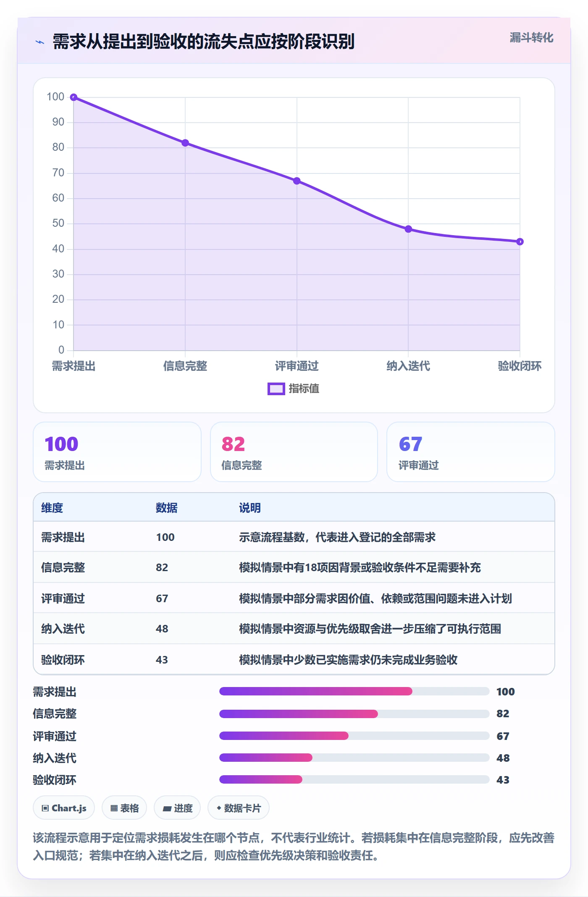Open the 82 信息完整 data card
Viewport: 588px width, 897px height.
point(294,452)
